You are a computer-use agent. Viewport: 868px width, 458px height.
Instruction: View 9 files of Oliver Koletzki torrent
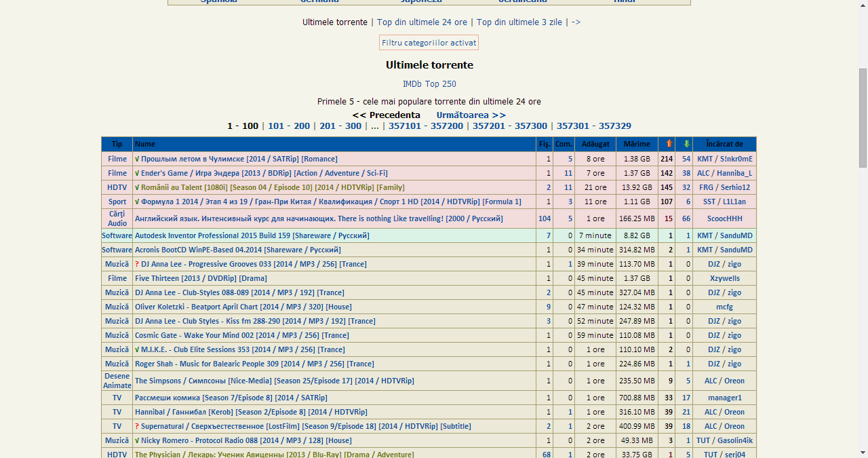coord(549,307)
